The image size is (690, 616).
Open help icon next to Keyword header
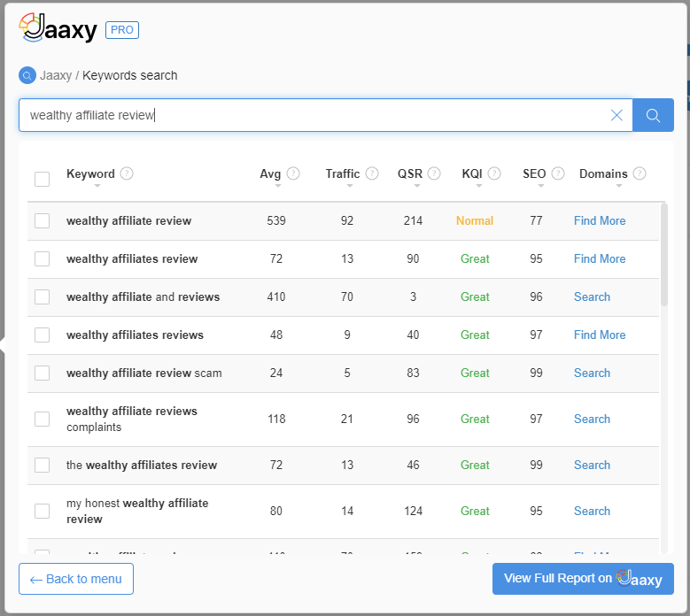click(x=127, y=173)
